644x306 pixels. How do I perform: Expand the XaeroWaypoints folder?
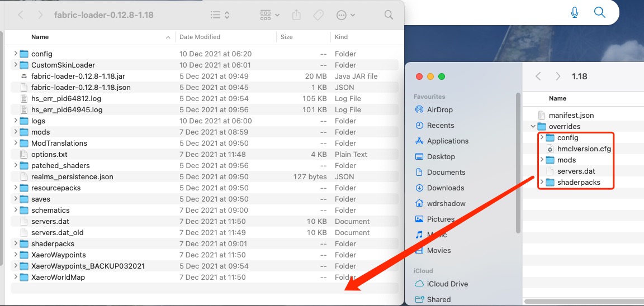tap(16, 255)
